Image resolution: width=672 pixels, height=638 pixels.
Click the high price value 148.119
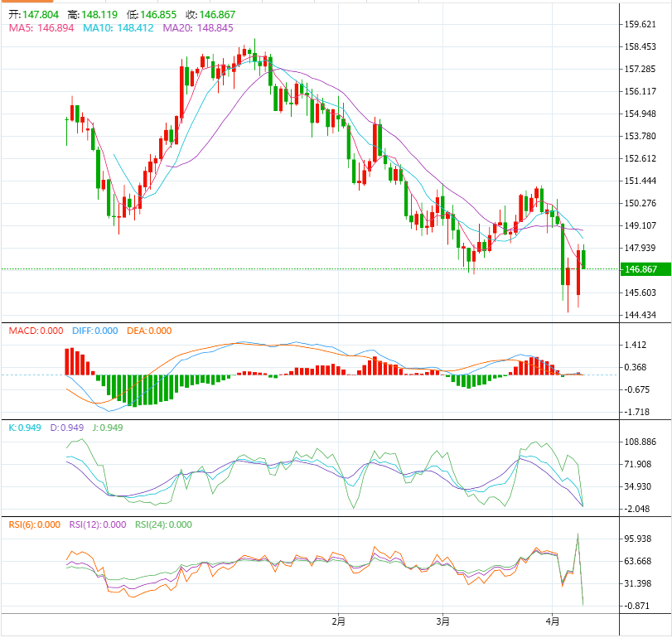(99, 15)
